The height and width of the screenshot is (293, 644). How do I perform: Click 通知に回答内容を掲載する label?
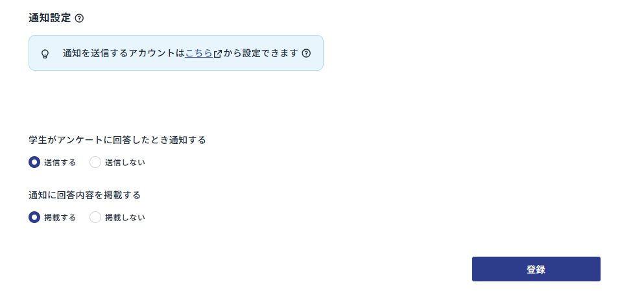84,195
